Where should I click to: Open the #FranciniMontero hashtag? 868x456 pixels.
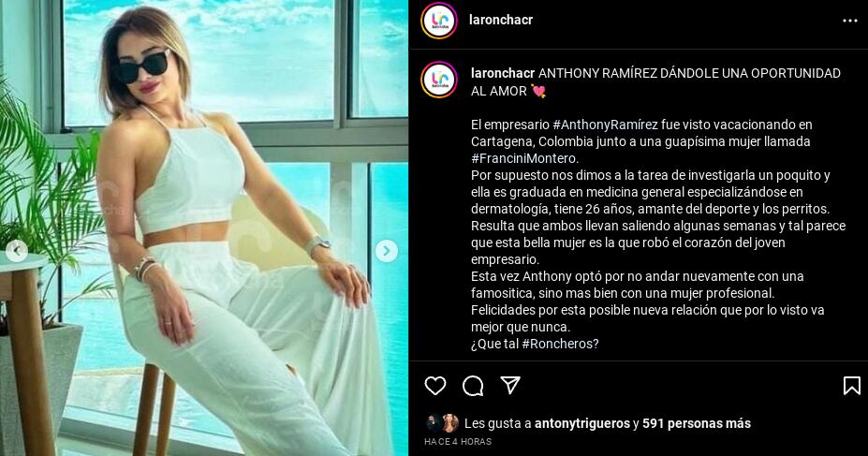click(524, 159)
